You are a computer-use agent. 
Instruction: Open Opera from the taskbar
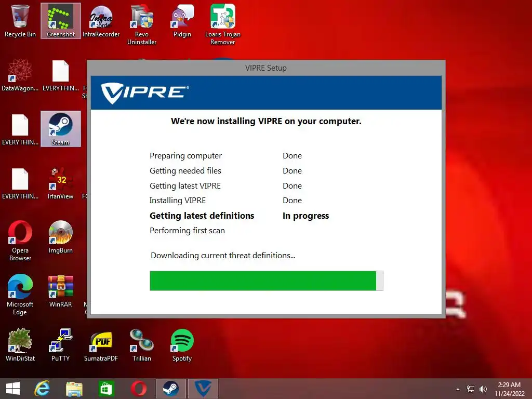pos(139,389)
